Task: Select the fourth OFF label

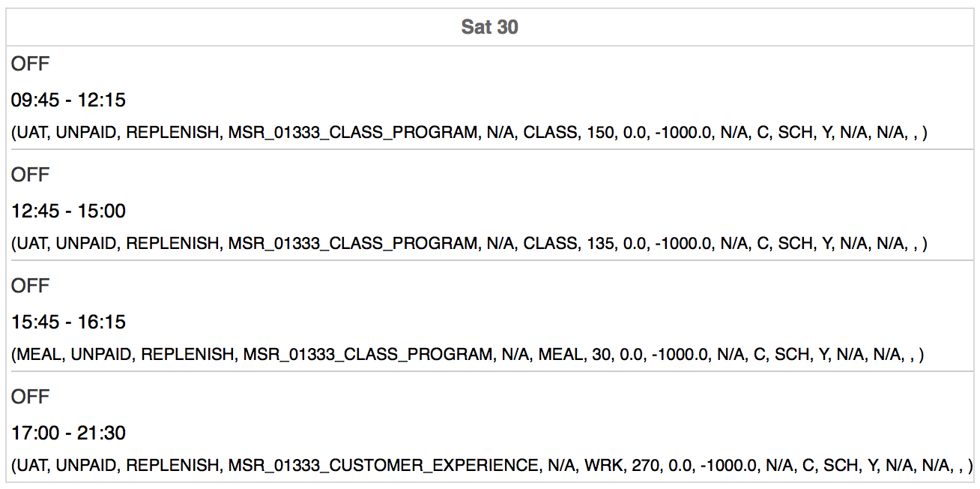Action: coord(30,397)
